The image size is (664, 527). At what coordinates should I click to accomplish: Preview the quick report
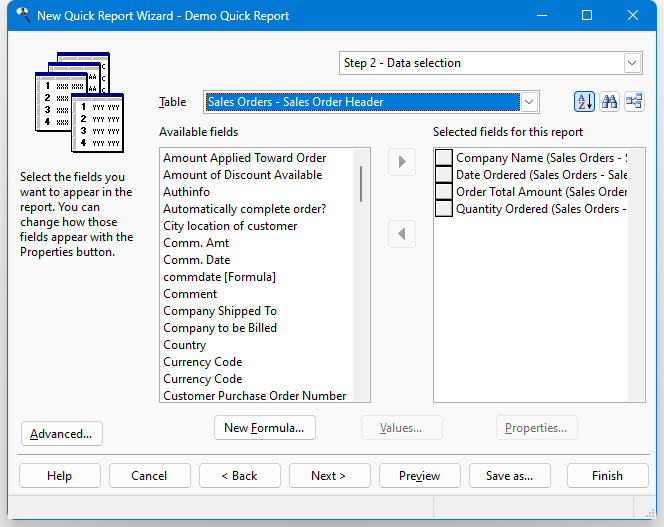420,476
